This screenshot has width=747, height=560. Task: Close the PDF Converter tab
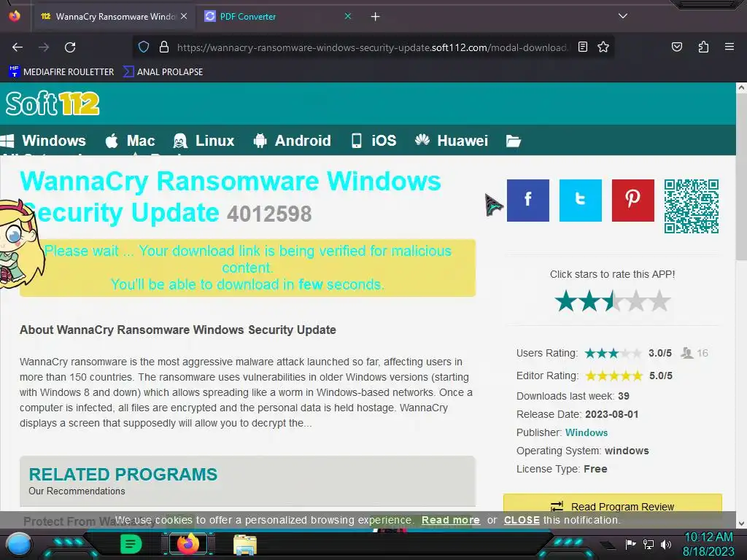point(348,16)
